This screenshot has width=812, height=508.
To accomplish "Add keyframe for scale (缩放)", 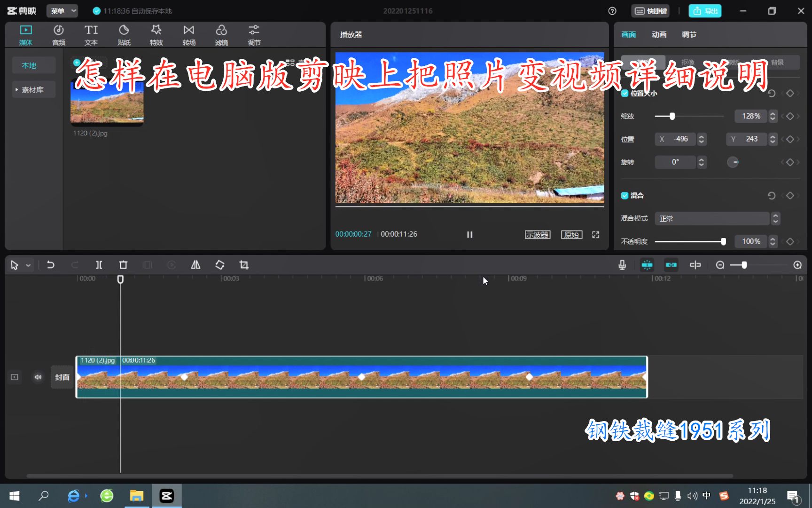I will [790, 116].
